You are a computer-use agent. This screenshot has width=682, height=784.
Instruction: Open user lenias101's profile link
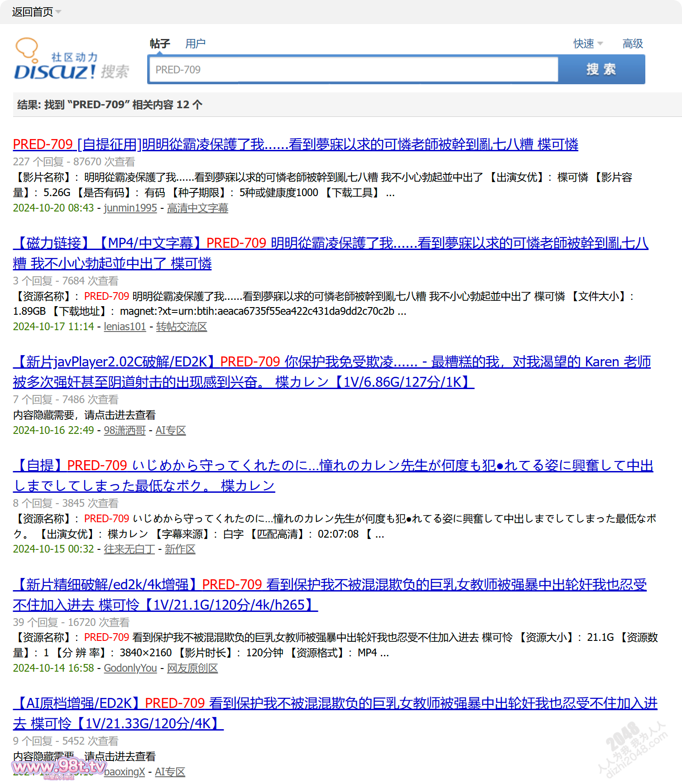click(x=125, y=327)
